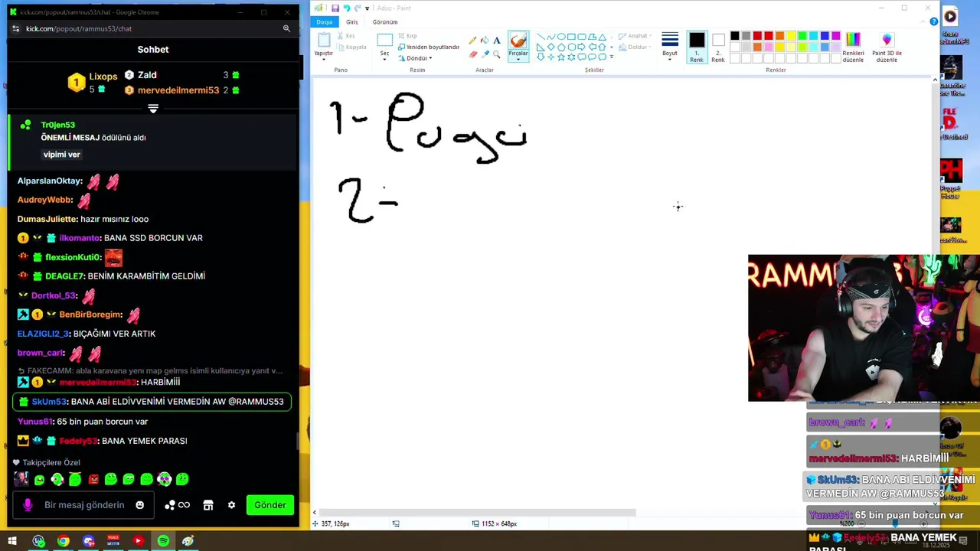Select the Magnifier tool in Paint
Screen dimensions: 980x551
[x=496, y=54]
